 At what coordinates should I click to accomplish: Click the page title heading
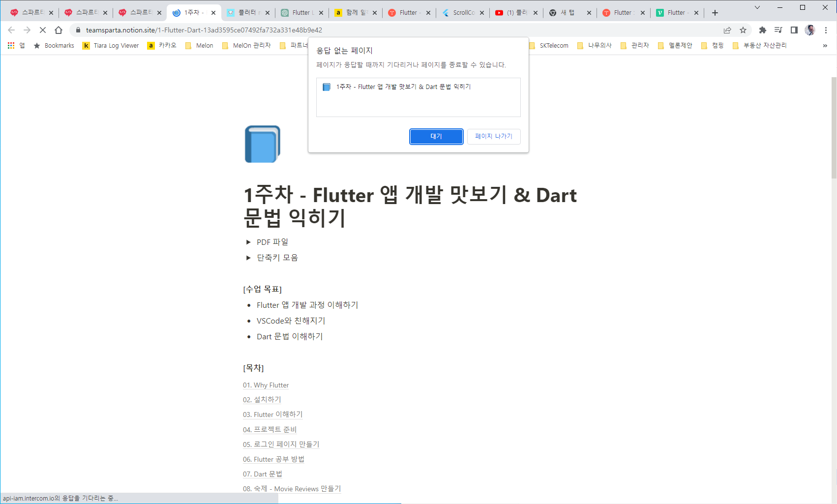coord(410,206)
